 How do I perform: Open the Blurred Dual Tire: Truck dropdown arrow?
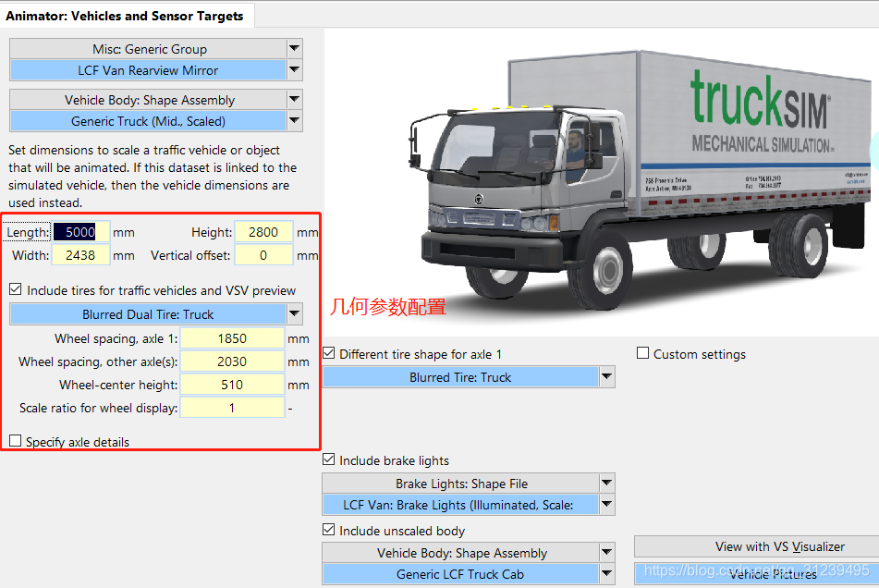tap(294, 314)
